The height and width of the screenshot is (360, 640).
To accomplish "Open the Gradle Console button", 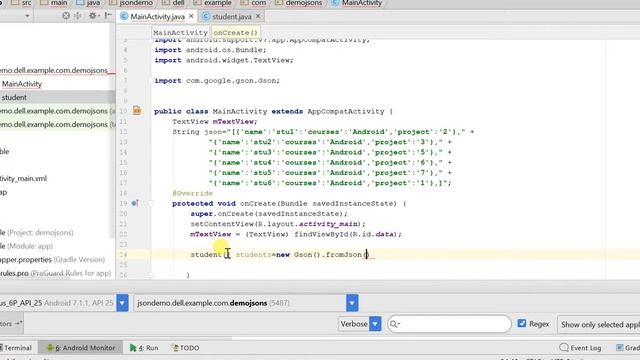I will (628, 348).
